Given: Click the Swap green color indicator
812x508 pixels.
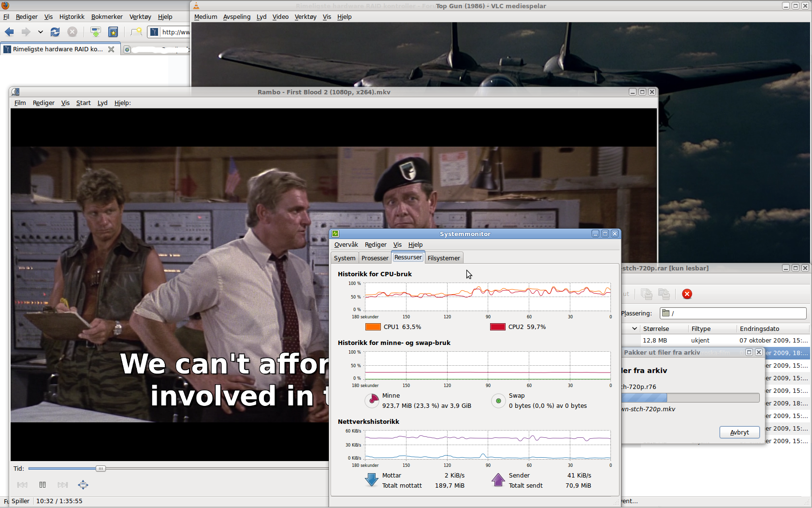Looking at the screenshot, I should tap(498, 401).
